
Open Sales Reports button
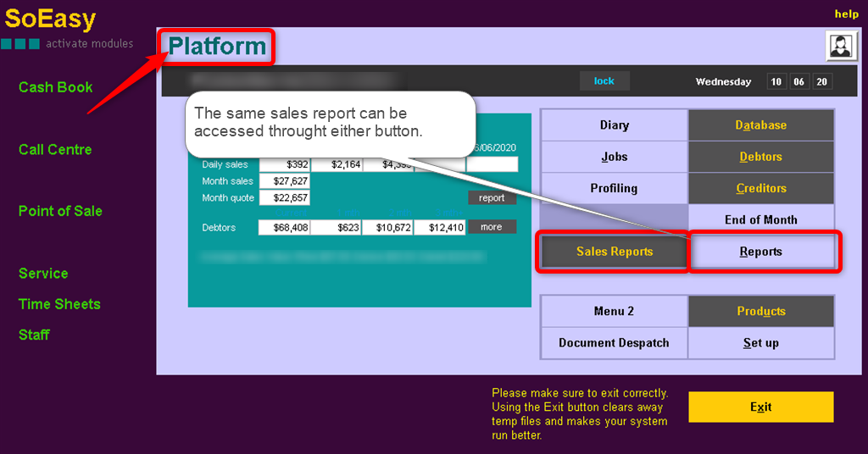(614, 252)
